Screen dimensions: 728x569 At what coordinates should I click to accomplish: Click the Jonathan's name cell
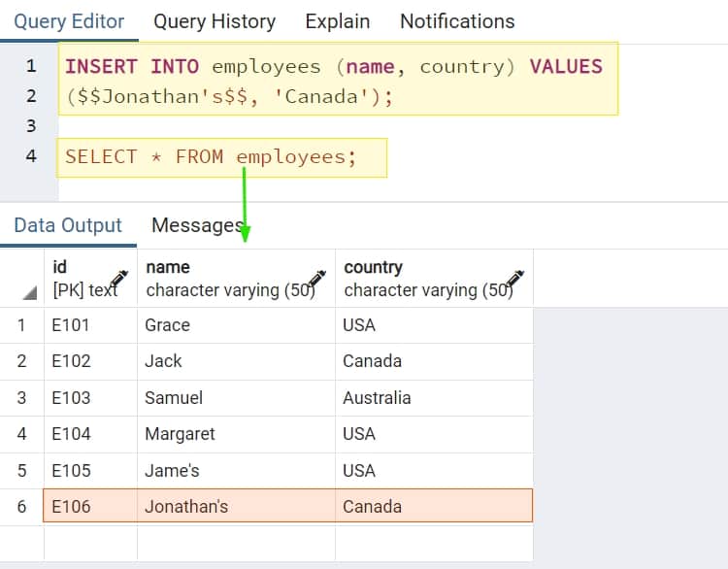click(236, 506)
